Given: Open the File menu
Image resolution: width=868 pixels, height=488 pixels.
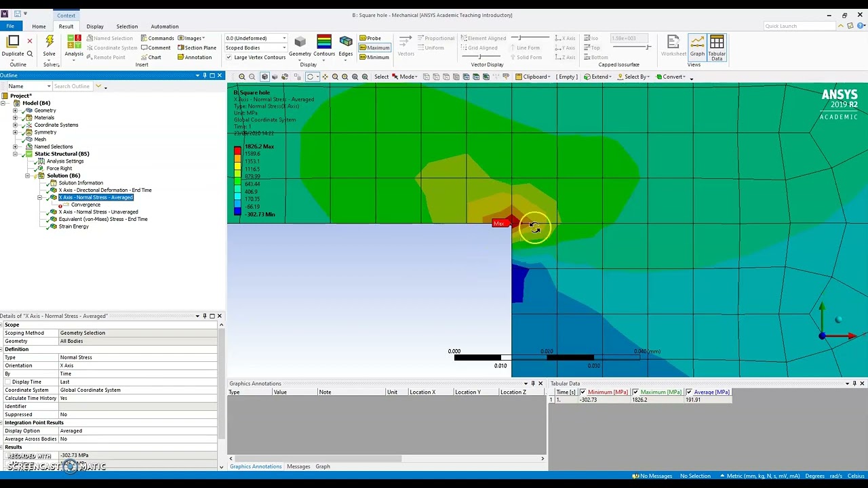Looking at the screenshot, I should click(10, 26).
